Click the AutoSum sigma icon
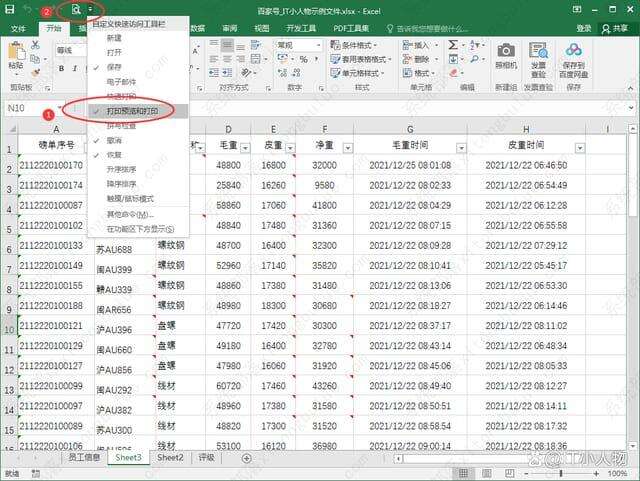Screen dimensions: 640x481 453,45
